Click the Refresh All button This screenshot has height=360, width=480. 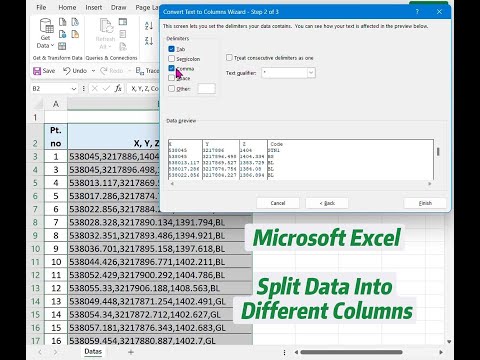pos(105,34)
